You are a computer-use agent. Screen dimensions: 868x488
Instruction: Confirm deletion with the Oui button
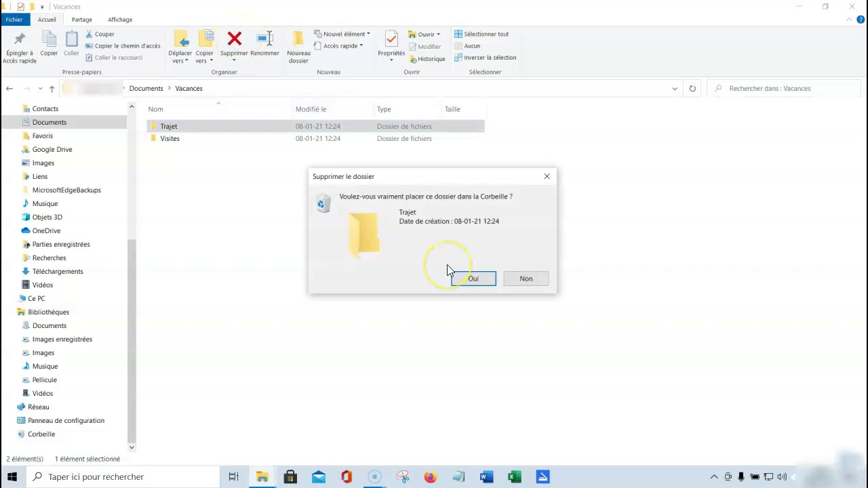473,279
